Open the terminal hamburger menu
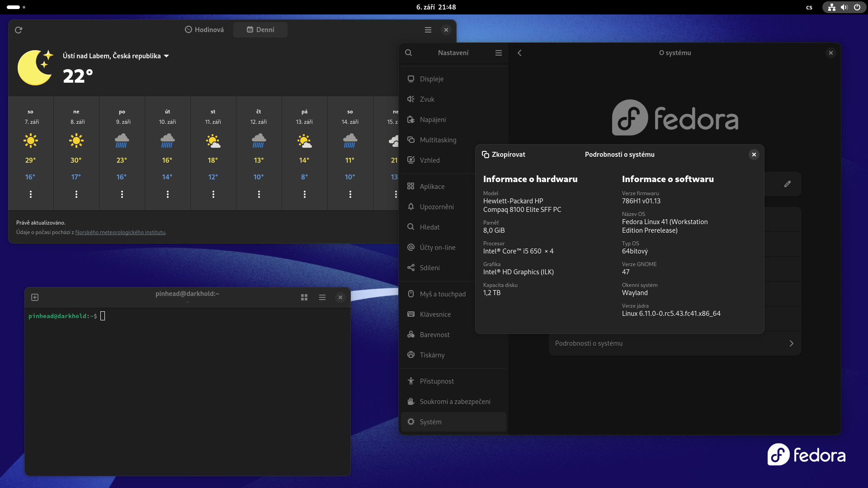The height and width of the screenshot is (488, 868). click(322, 297)
